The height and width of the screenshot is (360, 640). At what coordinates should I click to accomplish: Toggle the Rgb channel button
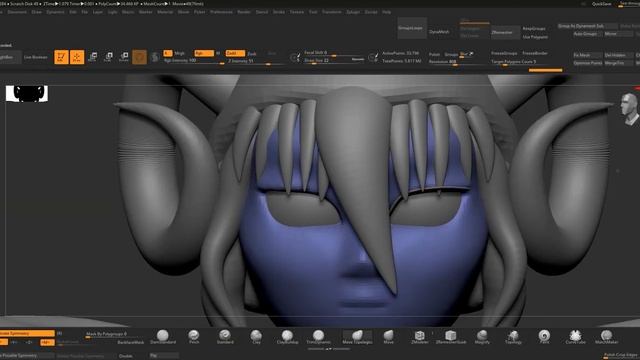(204, 53)
